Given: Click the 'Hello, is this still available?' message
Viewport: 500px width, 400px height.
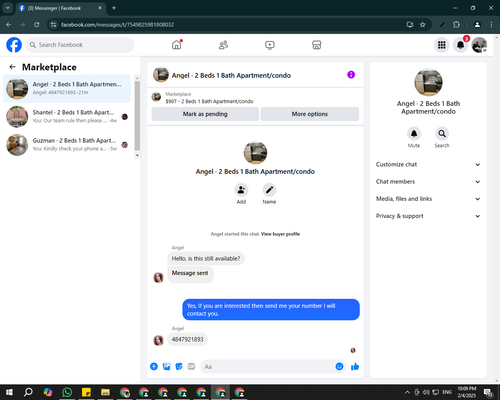Looking at the screenshot, I should click(x=206, y=259).
